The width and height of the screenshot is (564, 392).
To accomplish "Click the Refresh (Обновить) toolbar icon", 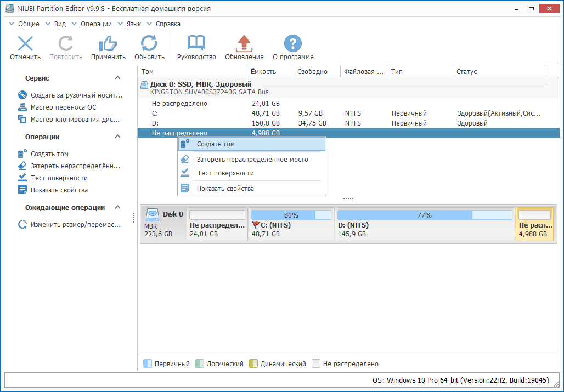I will coord(149,44).
